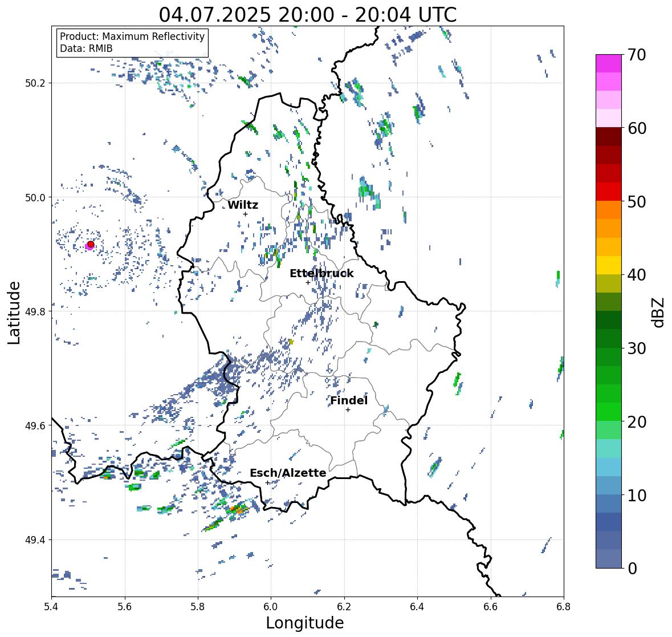Click the colorbar tick label 50
672x637 pixels.
637,201
